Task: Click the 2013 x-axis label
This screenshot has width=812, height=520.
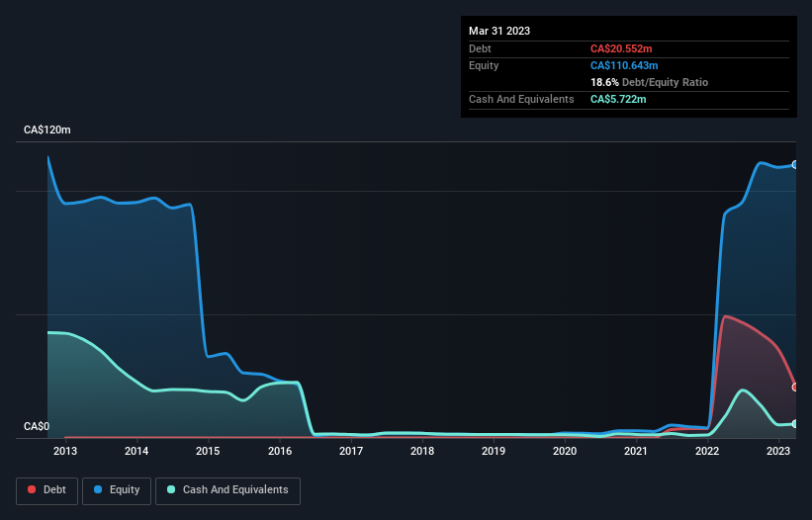Action: click(x=65, y=451)
